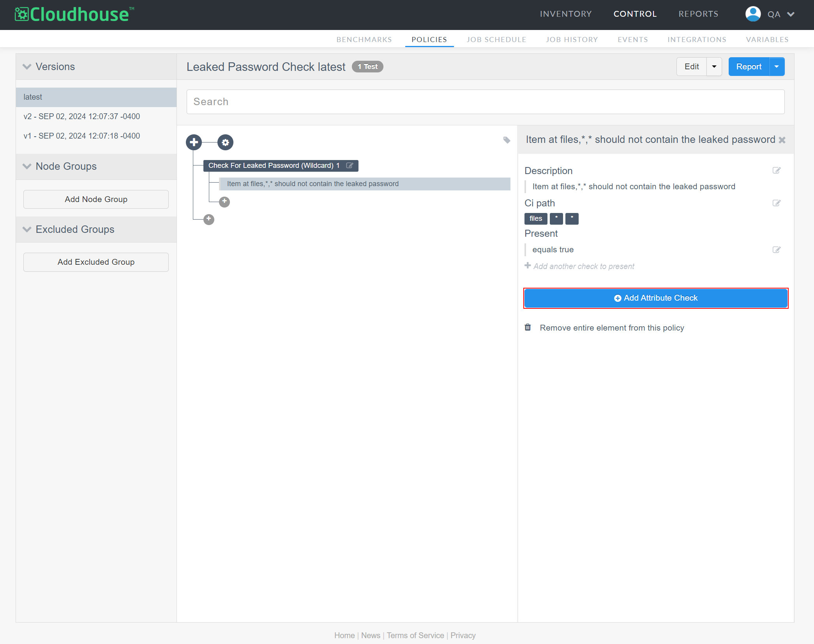
Task: Open the News footer link
Action: (x=371, y=635)
